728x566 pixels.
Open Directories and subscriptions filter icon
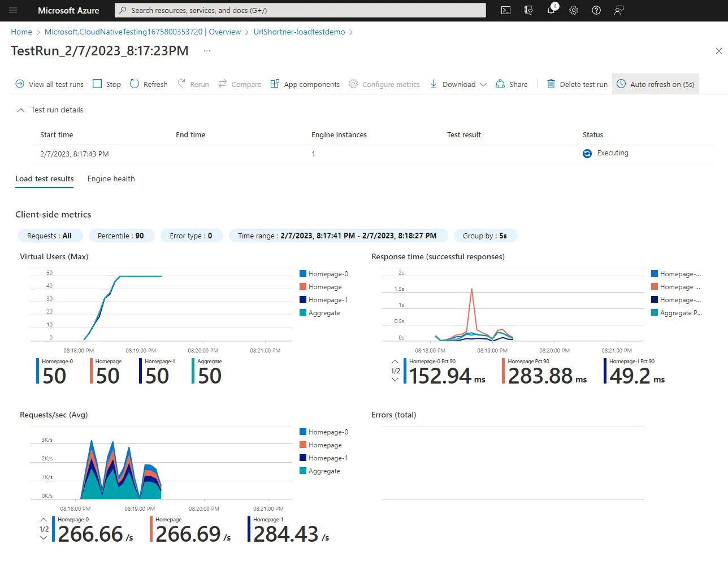click(x=528, y=10)
